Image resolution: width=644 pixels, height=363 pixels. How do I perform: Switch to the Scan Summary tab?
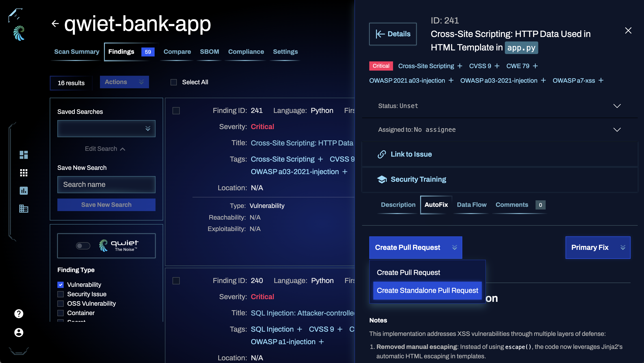[x=76, y=52]
